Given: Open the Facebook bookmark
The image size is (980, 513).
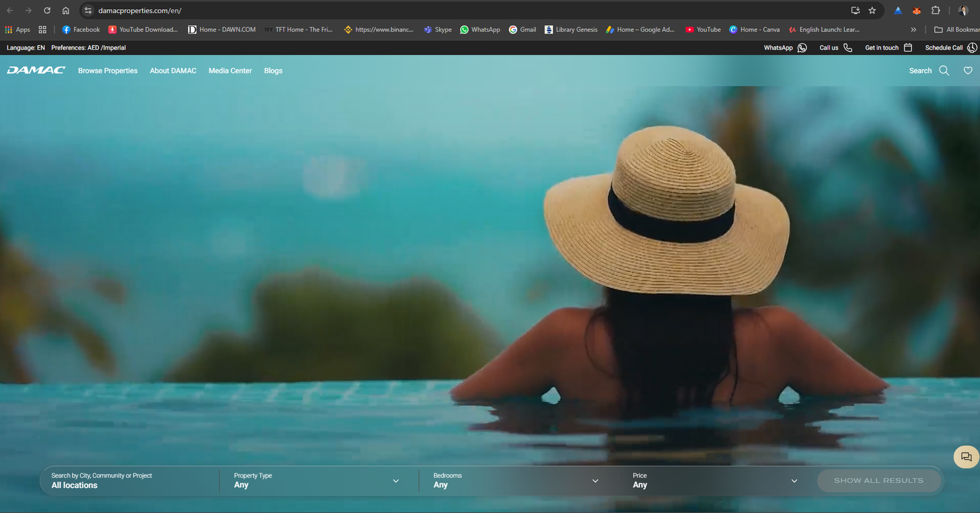Looking at the screenshot, I should [81, 29].
